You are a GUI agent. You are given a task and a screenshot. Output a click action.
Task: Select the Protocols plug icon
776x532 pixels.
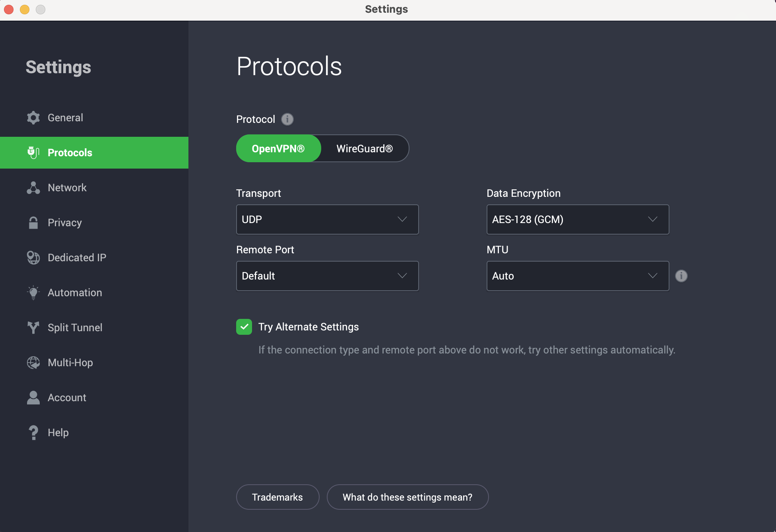coord(33,152)
